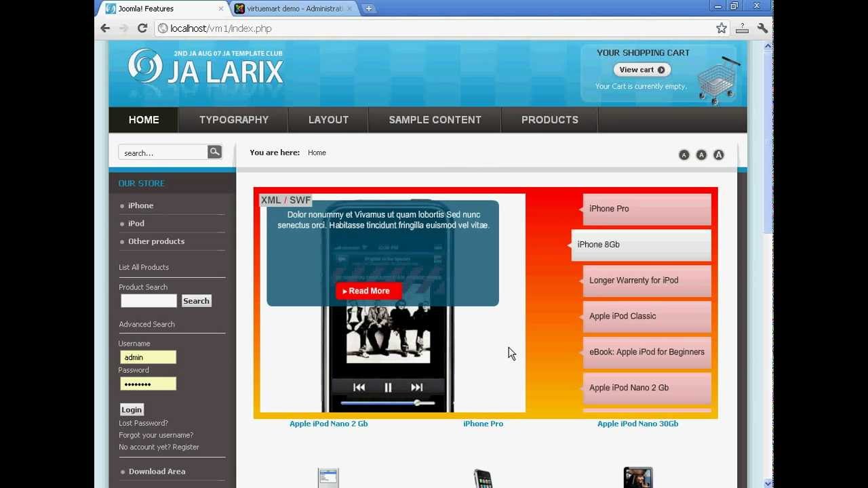Screen dimensions: 868x488
Task: Open Apple iPod Nano 30Gb product link
Action: [x=637, y=424]
